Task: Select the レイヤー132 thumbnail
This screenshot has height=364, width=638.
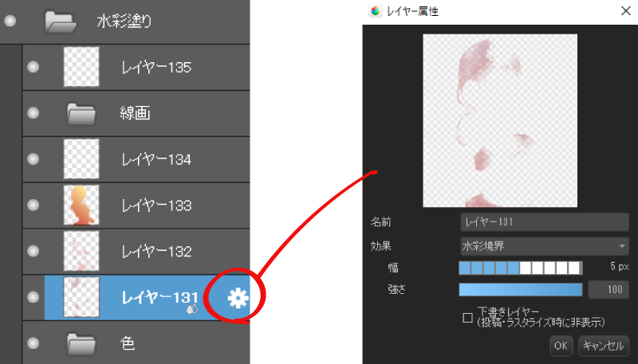Action: click(x=81, y=251)
